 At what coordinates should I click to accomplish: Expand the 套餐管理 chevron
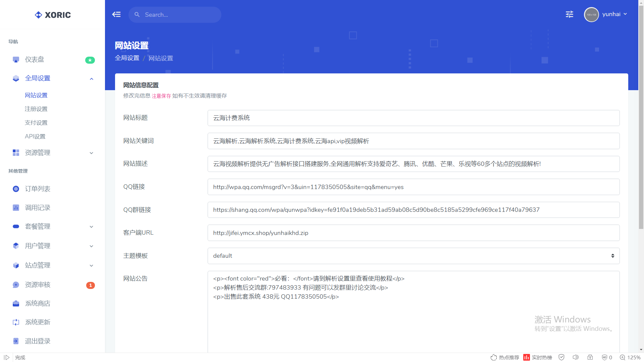[x=91, y=227]
